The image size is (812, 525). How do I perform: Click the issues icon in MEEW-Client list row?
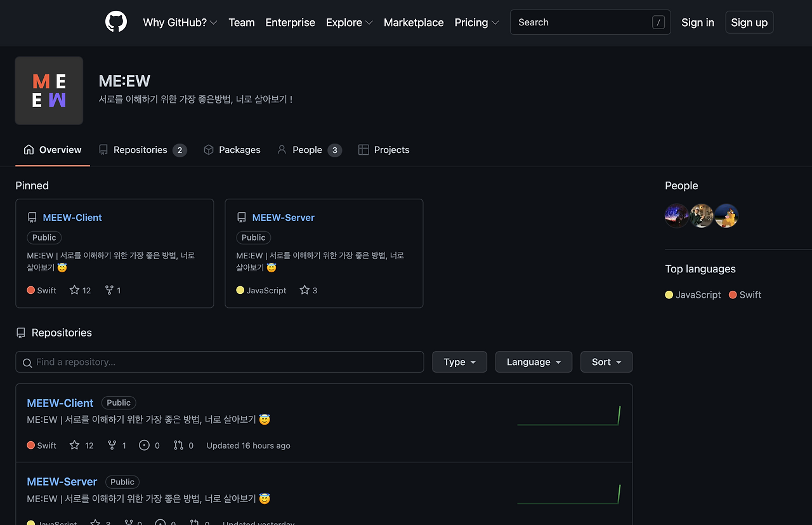[145, 445]
